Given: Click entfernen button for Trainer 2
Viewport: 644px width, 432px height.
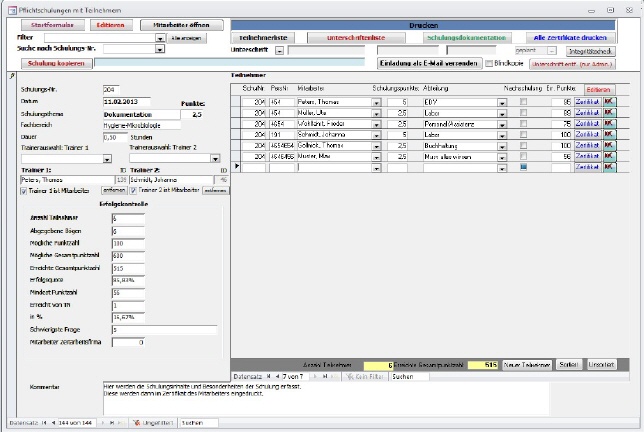Looking at the screenshot, I should (216, 191).
